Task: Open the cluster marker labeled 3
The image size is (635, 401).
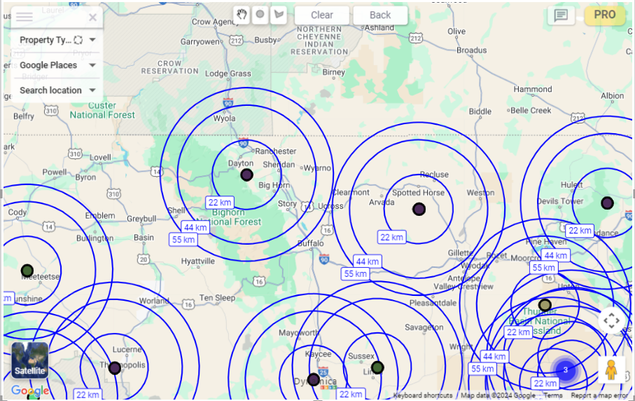Action: pos(565,369)
